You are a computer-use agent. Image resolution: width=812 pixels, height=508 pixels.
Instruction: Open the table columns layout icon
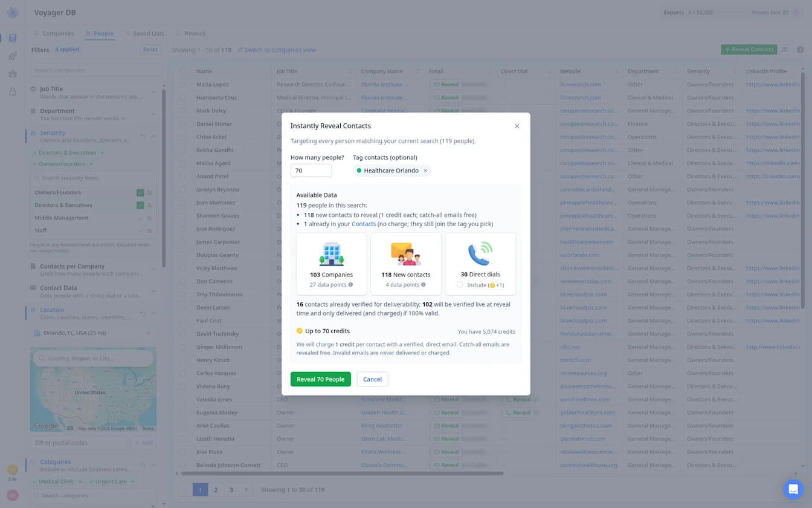coord(785,50)
